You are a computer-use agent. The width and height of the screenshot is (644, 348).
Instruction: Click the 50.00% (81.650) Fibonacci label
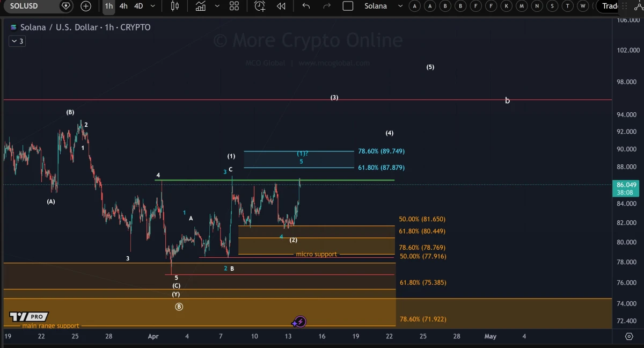[x=422, y=219]
